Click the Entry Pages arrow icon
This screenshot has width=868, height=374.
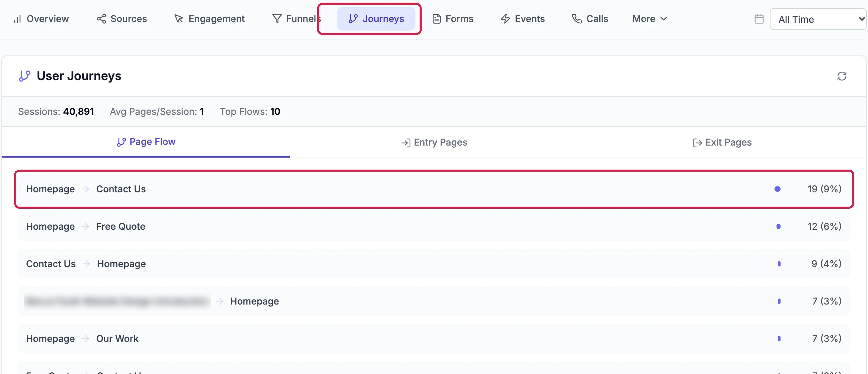pos(406,143)
